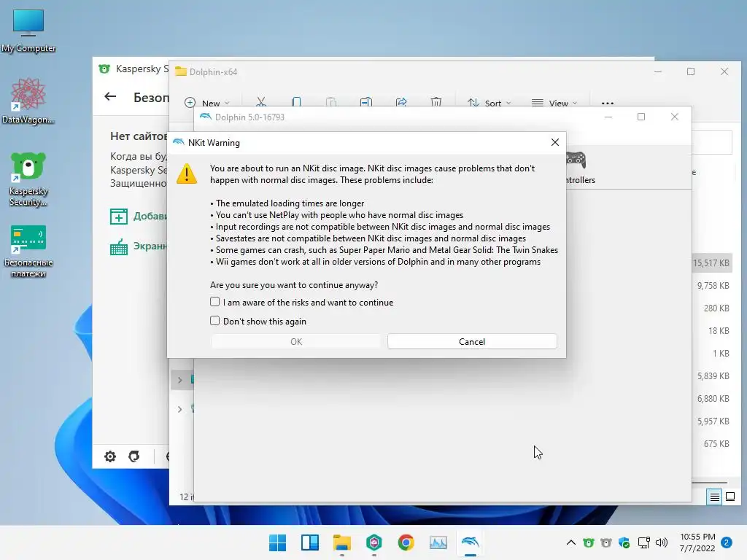Click the OK button in NKit Warning
747x560 pixels.
pos(296,341)
